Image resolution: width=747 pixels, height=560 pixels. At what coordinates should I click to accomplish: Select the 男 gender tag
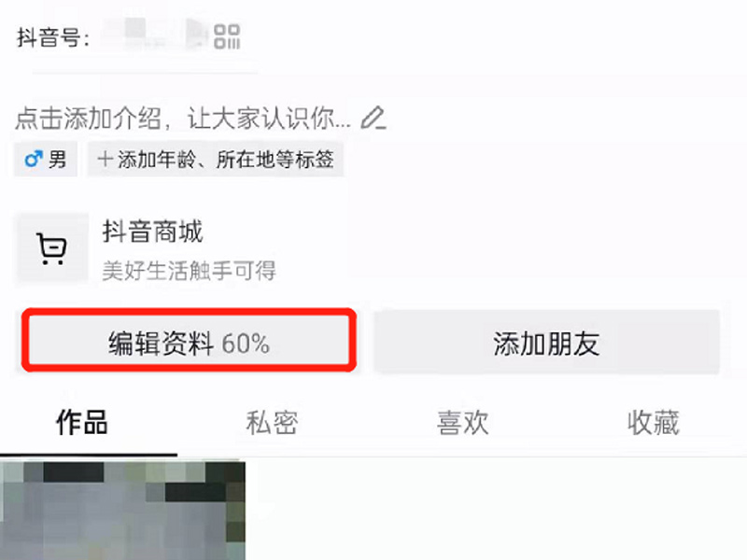[x=45, y=159]
